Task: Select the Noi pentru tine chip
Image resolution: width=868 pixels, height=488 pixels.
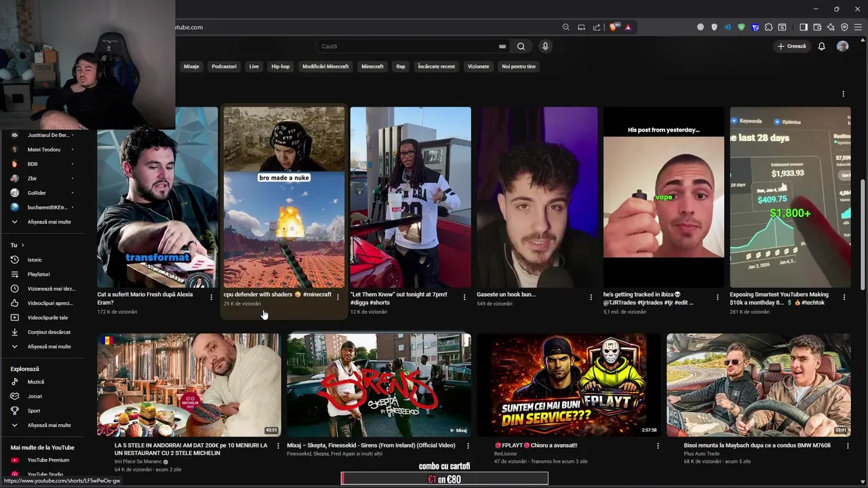Action: tap(519, 66)
